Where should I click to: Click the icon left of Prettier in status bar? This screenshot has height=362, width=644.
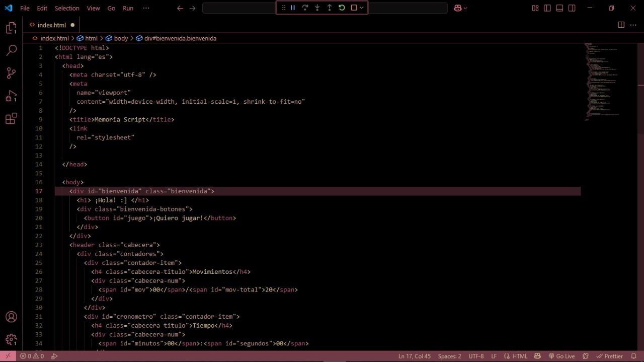pos(585,356)
